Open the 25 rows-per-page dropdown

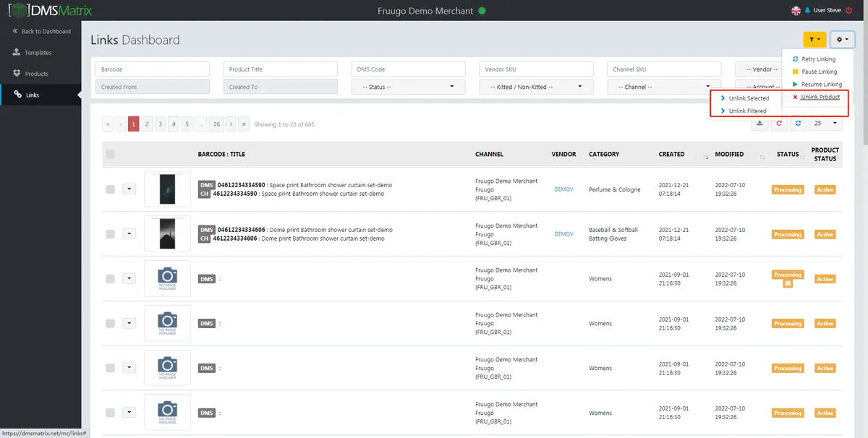(825, 124)
